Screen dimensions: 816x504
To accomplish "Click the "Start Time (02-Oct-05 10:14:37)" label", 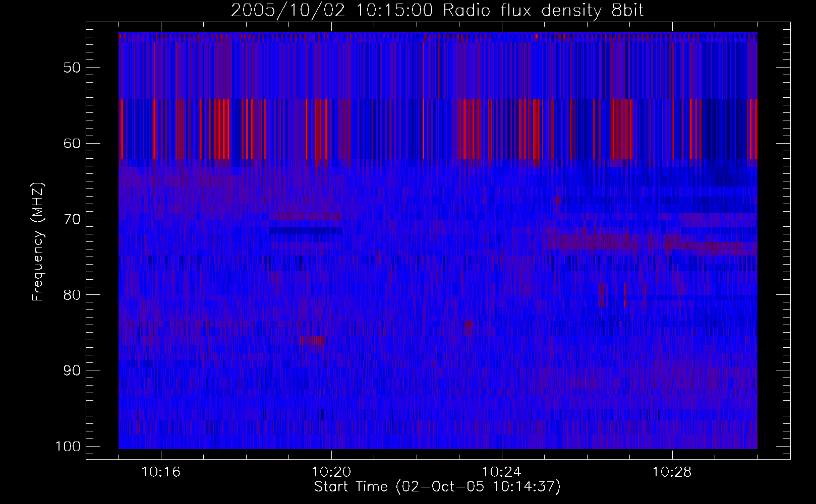I will 437,487.
